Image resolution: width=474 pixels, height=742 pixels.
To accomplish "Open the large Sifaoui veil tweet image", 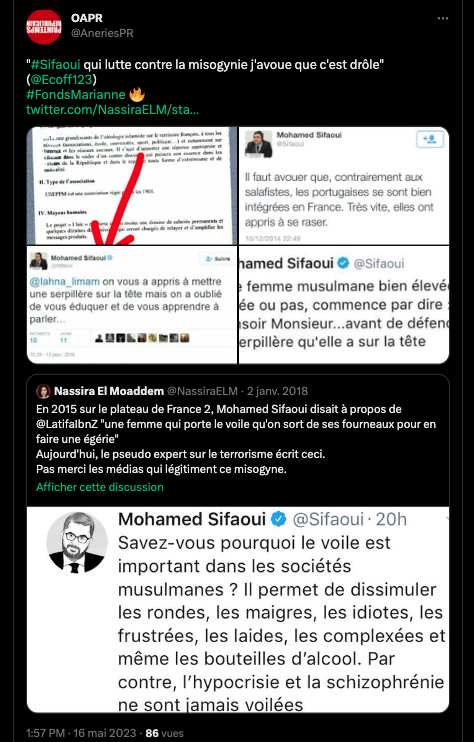I will 238,610.
